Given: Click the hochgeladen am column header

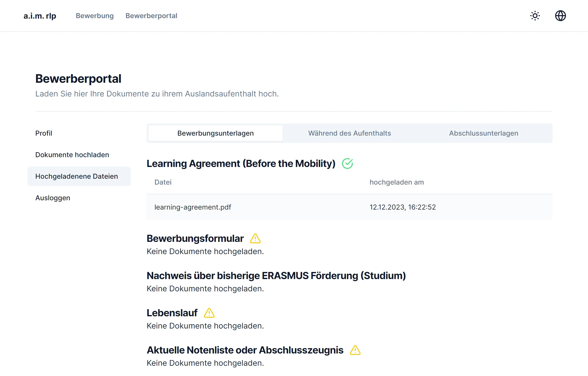Looking at the screenshot, I should (x=396, y=182).
